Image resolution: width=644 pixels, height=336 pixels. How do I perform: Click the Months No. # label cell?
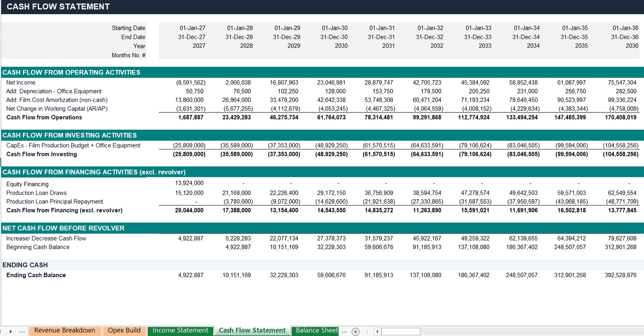click(128, 55)
